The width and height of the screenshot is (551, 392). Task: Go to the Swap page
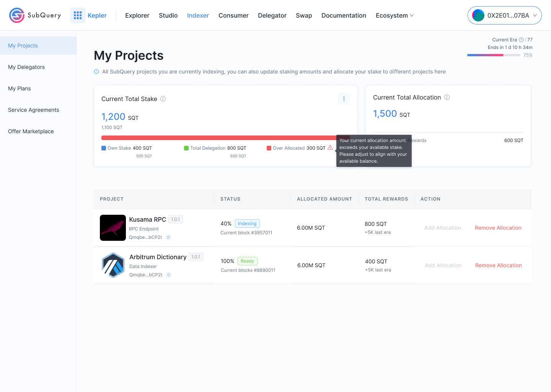[x=304, y=15]
